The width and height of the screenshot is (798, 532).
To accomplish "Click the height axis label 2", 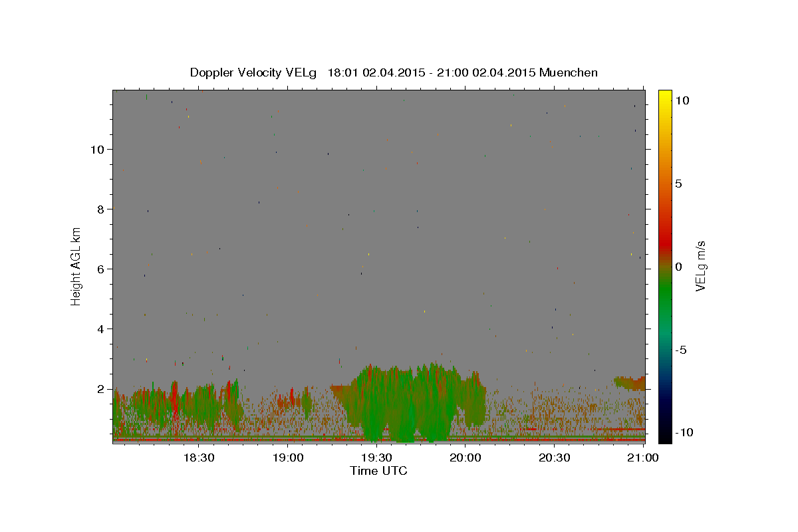I will (100, 389).
